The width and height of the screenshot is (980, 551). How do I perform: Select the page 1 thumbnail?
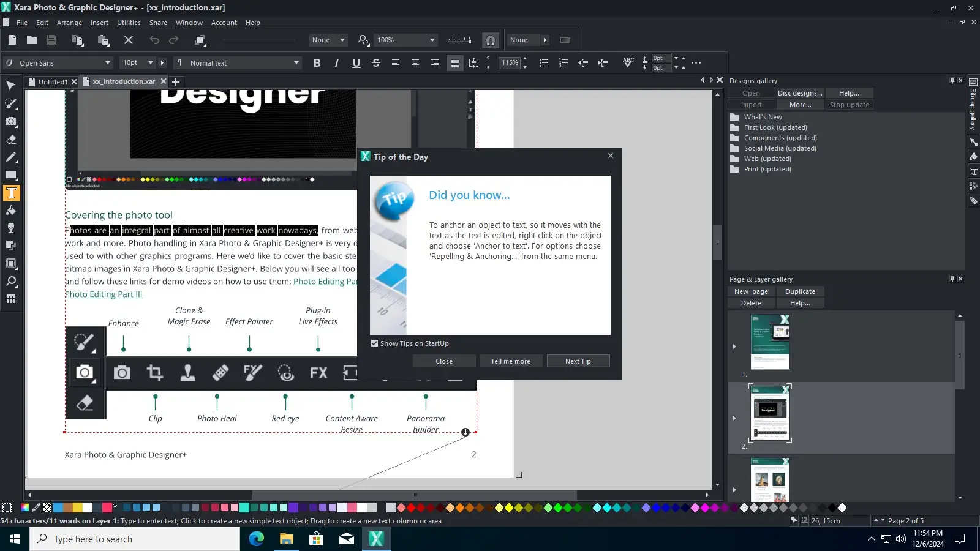click(770, 342)
